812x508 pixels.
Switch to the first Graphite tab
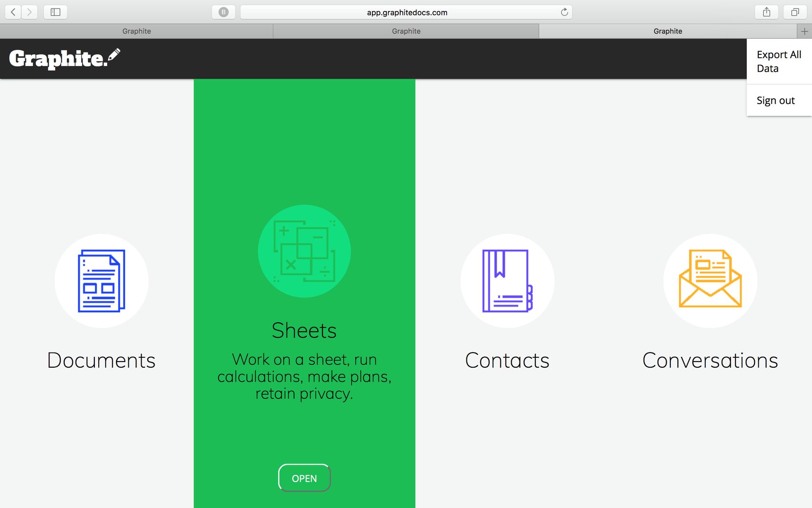[136, 31]
